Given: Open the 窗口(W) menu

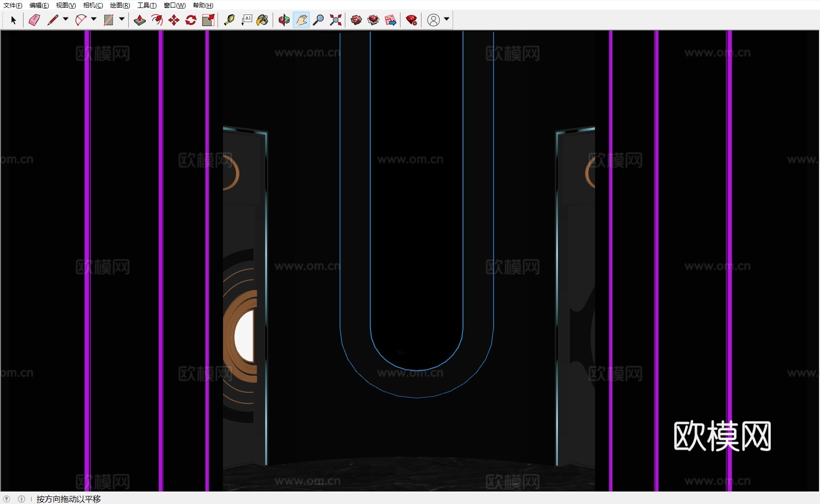Looking at the screenshot, I should [x=174, y=6].
